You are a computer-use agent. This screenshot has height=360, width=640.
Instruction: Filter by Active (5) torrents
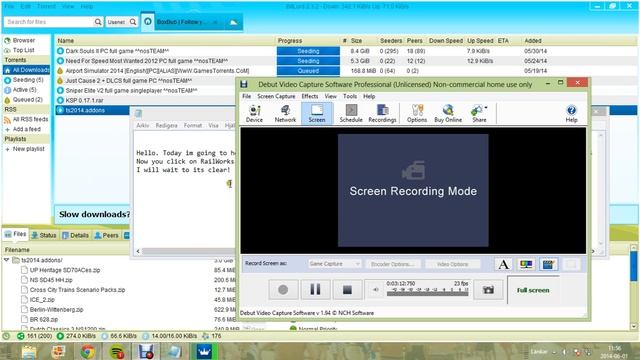(24, 89)
